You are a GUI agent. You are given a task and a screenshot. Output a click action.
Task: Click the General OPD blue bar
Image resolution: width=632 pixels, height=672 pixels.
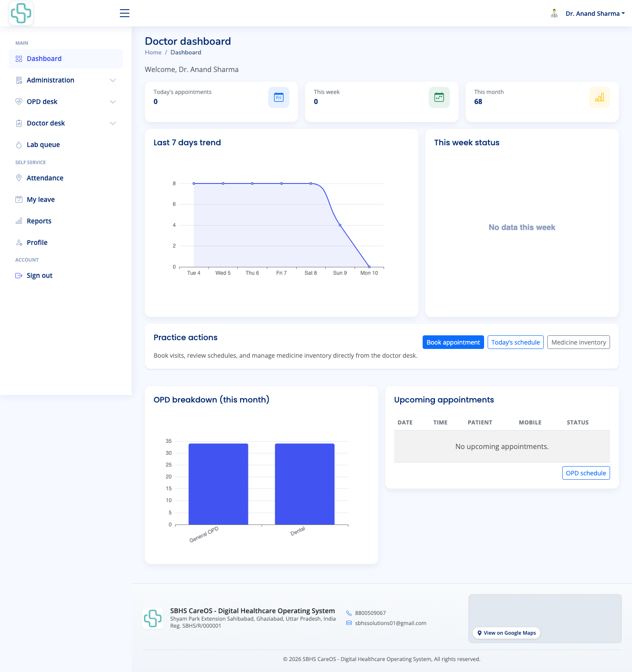tap(219, 484)
